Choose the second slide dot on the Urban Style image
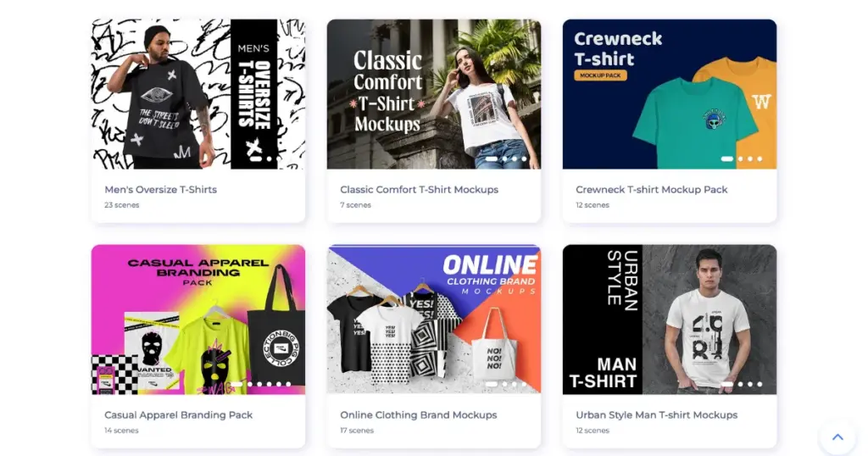The image size is (868, 456). pos(741,384)
